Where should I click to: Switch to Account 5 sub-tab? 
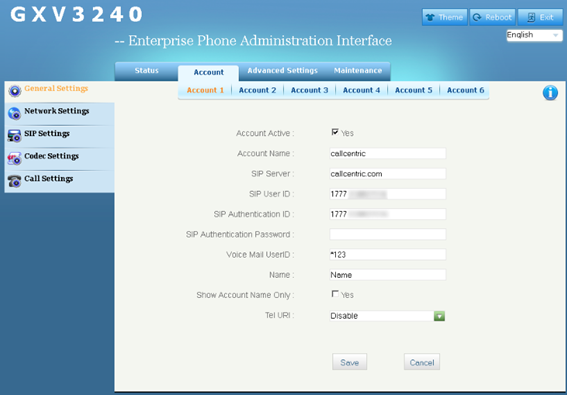[414, 90]
